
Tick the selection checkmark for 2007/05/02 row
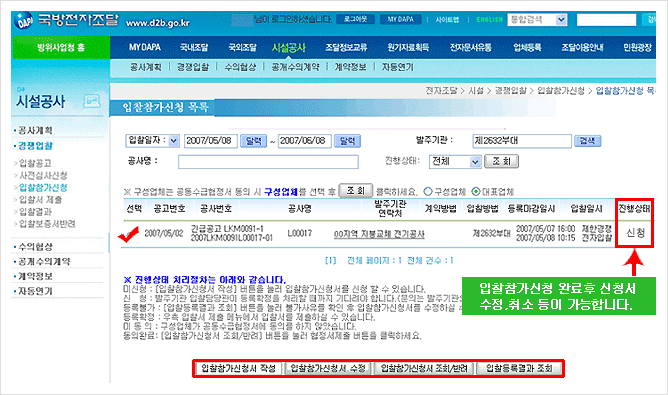coord(129,234)
